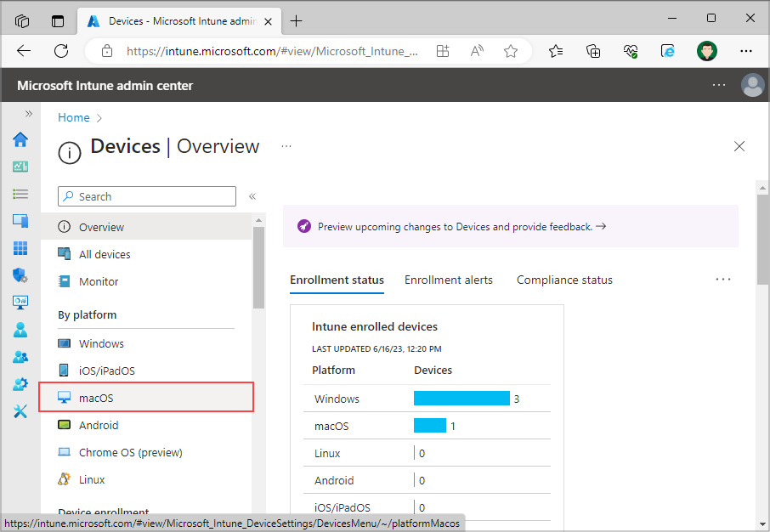Refresh the Intune page
Image resolution: width=770 pixels, height=532 pixels.
coord(61,51)
